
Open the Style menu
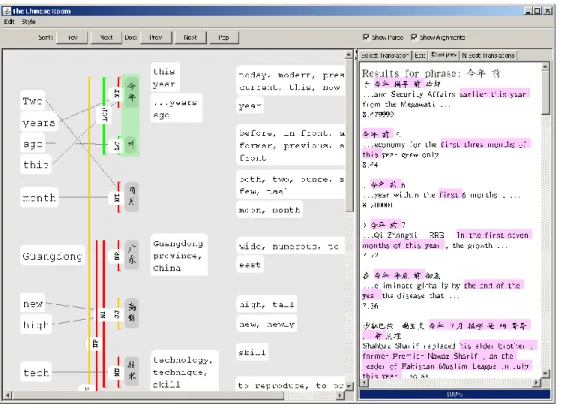(x=29, y=22)
